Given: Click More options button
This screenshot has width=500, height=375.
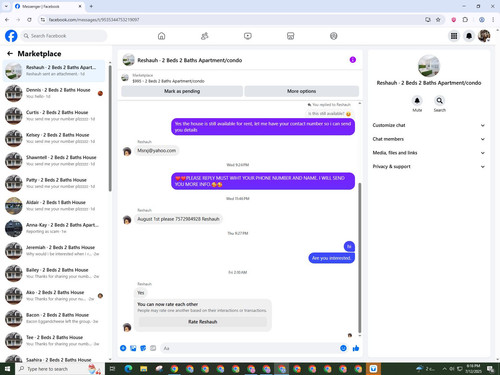Looking at the screenshot, I should (x=302, y=91).
